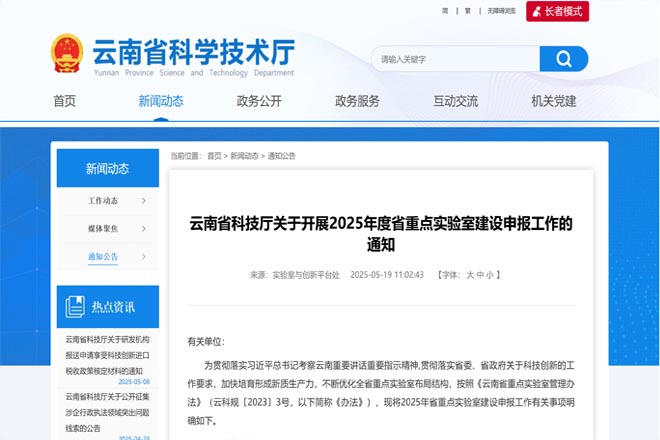
Task: Open 机关党建 navigation item
Action: (x=554, y=101)
